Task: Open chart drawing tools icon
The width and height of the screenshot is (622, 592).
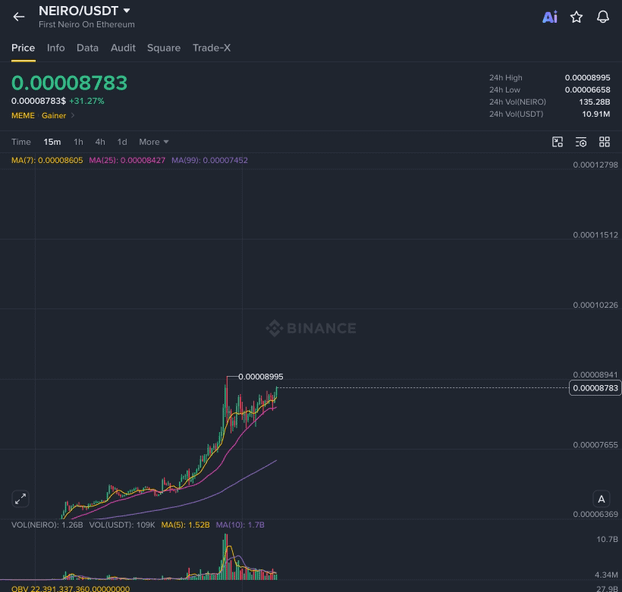Action: [x=557, y=142]
